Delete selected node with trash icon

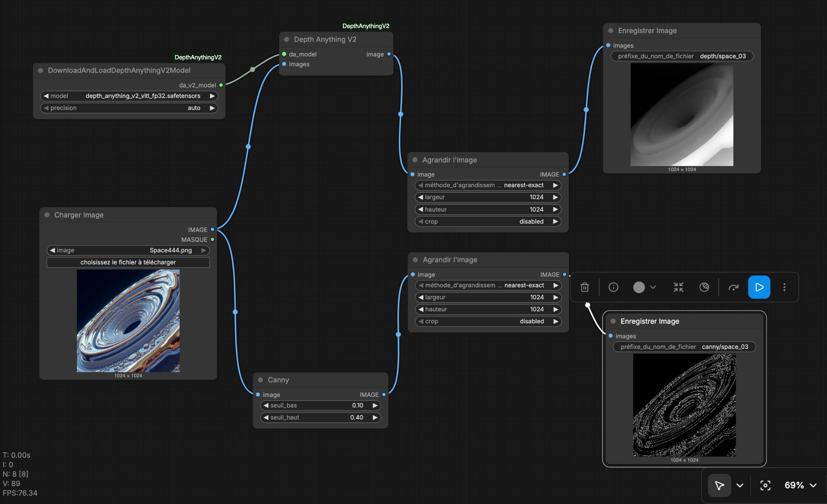[x=584, y=287]
